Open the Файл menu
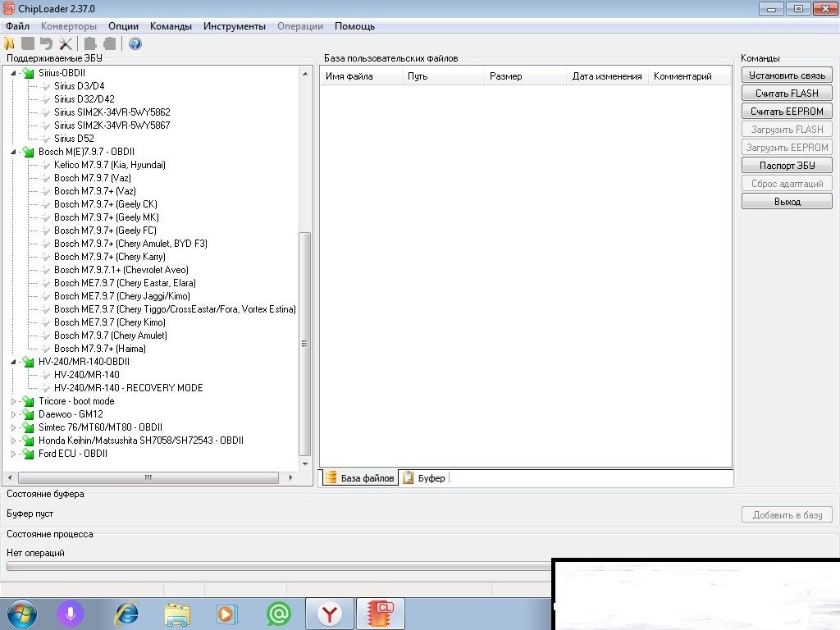The width and height of the screenshot is (840, 630). (x=17, y=26)
